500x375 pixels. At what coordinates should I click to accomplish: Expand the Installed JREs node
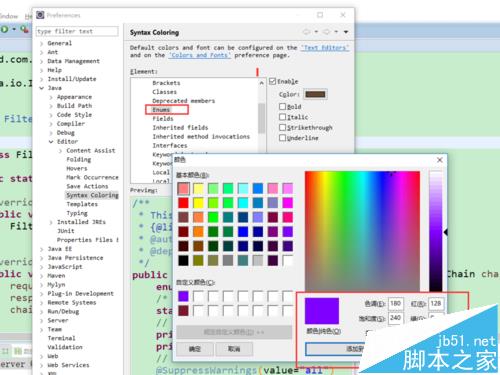coord(51,222)
